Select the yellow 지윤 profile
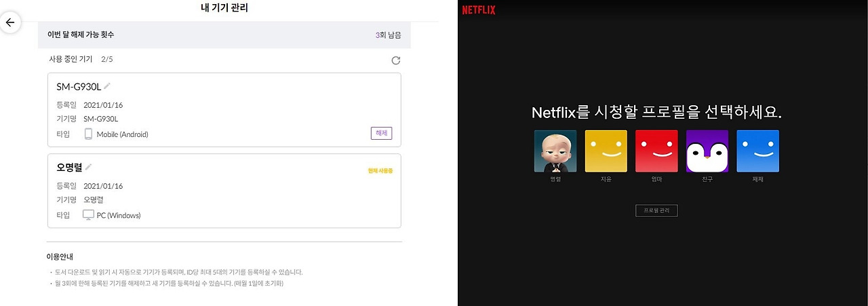 [x=606, y=151]
